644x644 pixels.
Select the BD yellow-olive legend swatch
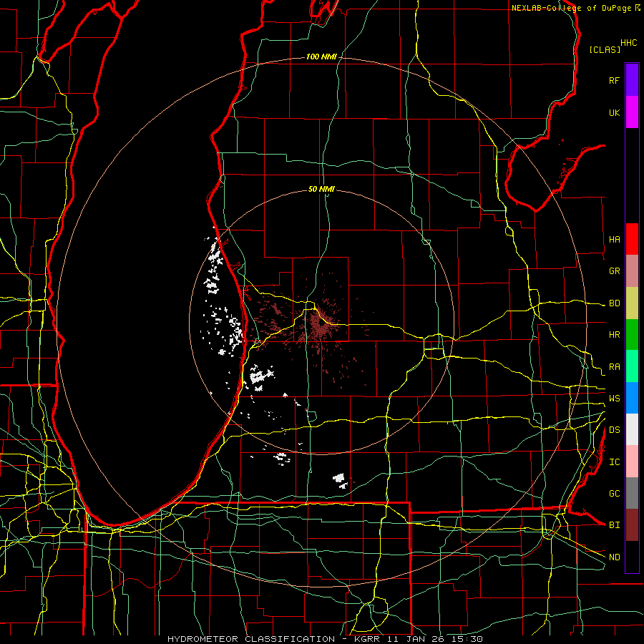click(x=632, y=303)
